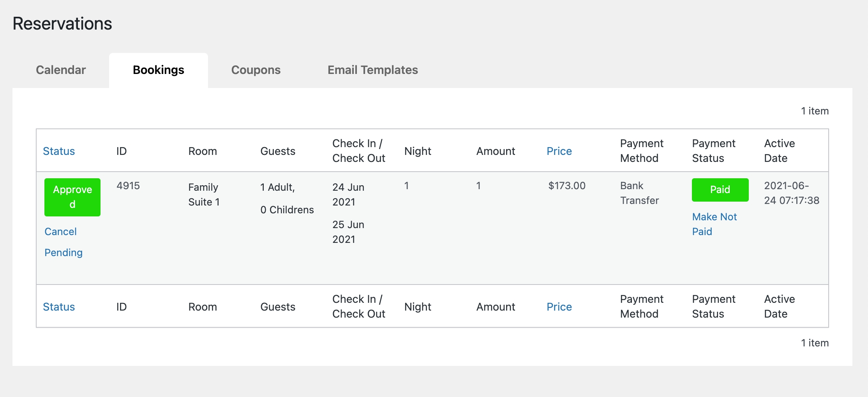868x397 pixels.
Task: Click the Price link in the table footer
Action: (559, 307)
